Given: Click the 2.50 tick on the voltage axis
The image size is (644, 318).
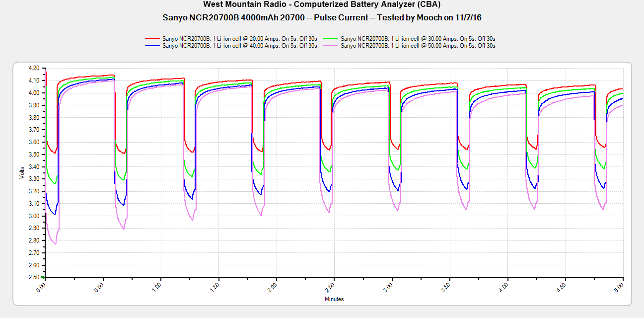Looking at the screenshot, I should (34, 278).
